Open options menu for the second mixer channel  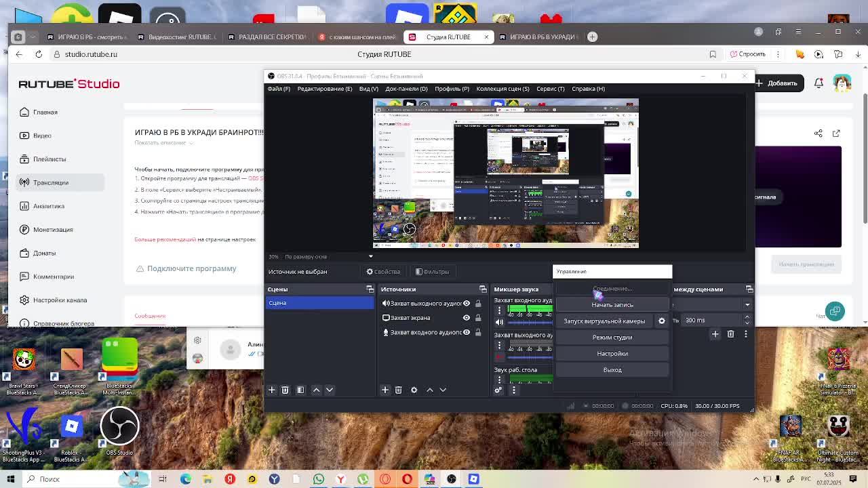(x=500, y=346)
